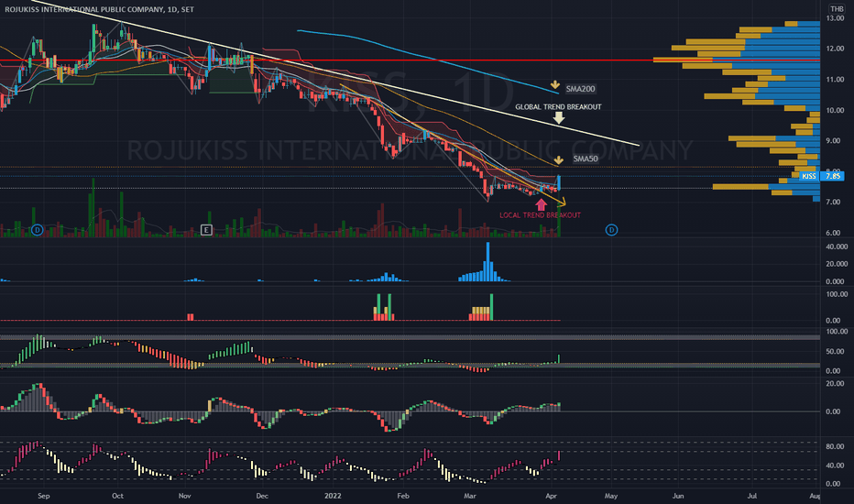The height and width of the screenshot is (504, 854).
Task: Click the Sep label on time axis
Action: click(x=44, y=496)
